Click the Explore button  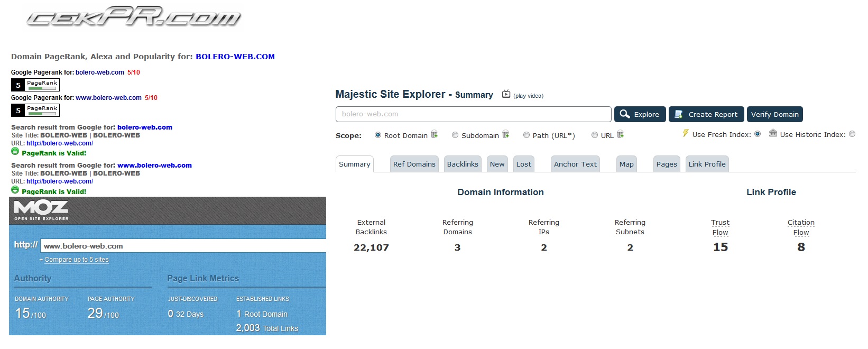pyautogui.click(x=640, y=114)
